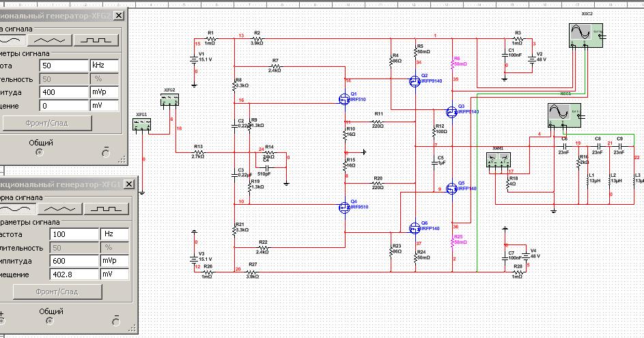Click Фронт/Спад button in XFG1 window
This screenshot has width=644, height=338.
[57, 292]
